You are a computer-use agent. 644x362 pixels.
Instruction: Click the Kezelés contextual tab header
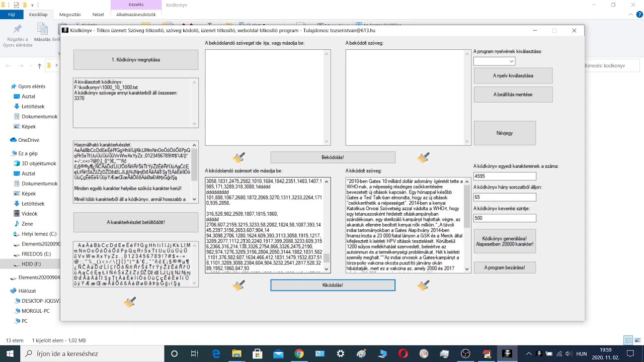(136, 5)
